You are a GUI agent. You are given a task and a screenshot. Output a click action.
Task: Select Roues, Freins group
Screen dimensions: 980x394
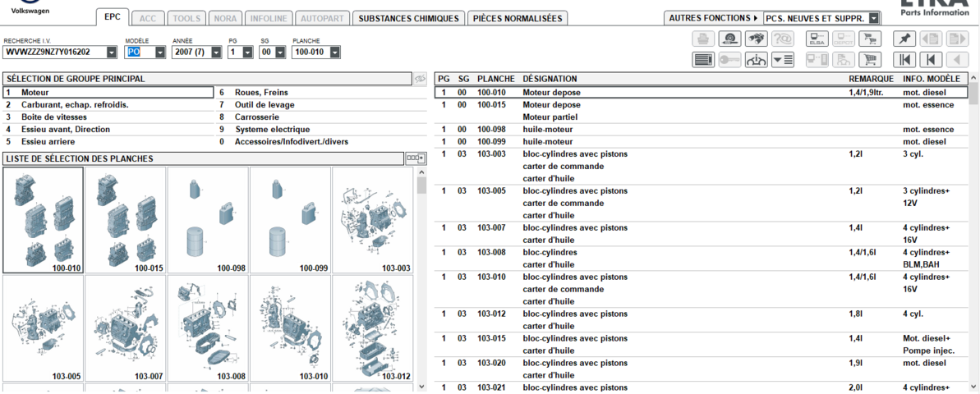pos(323,93)
